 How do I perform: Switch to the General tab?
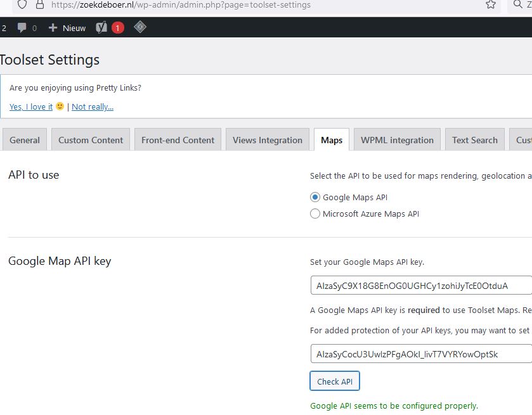[25, 140]
